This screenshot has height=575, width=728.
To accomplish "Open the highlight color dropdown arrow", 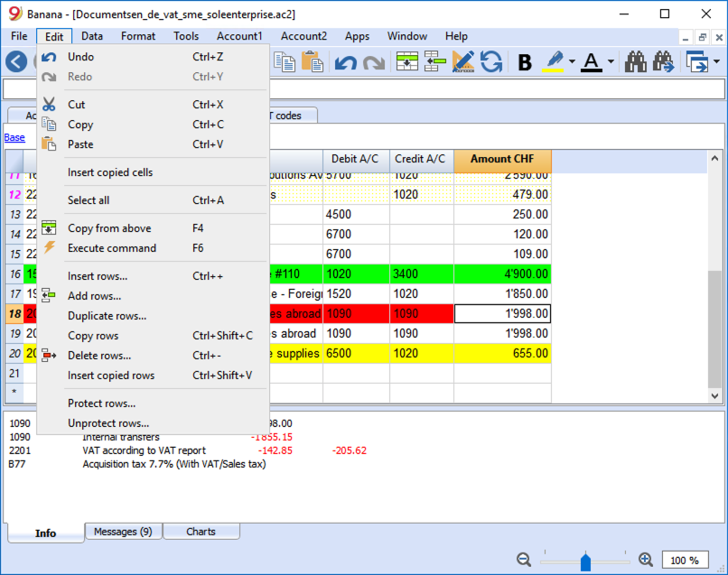I will (x=572, y=61).
